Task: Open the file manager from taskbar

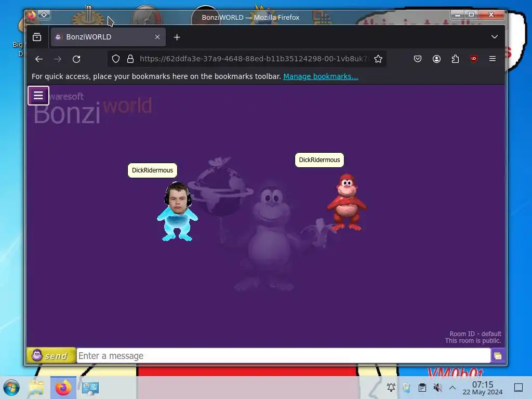Action: click(36, 388)
